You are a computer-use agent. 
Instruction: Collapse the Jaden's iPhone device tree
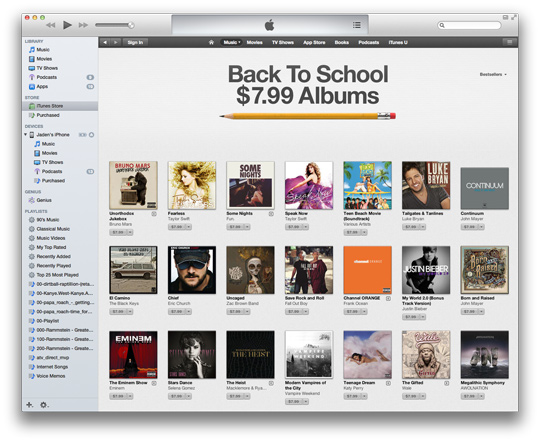click(x=25, y=134)
